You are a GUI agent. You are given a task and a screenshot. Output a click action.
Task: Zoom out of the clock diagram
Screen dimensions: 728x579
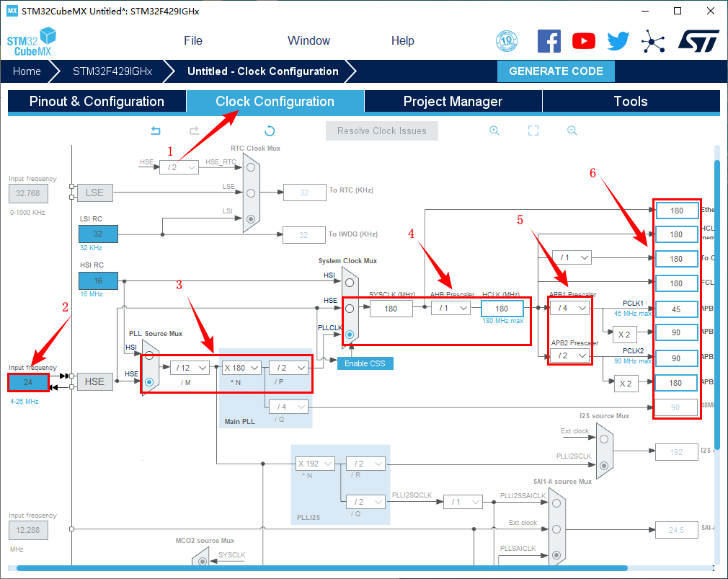[x=572, y=131]
